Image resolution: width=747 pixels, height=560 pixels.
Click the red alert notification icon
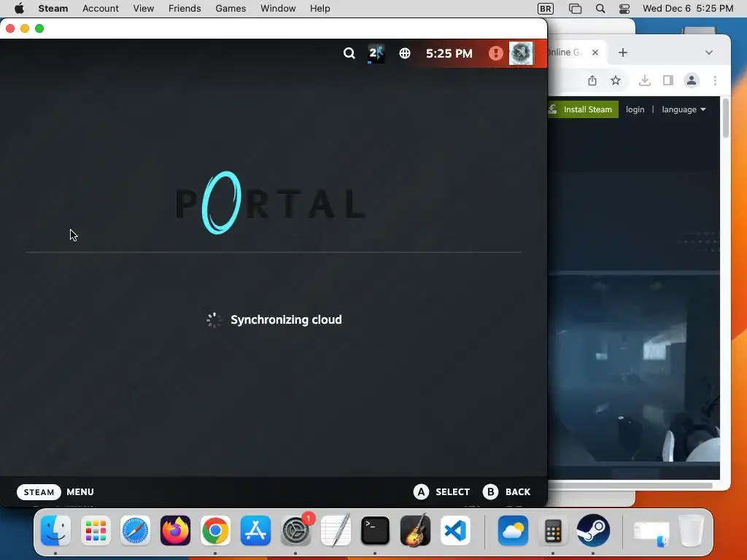coord(495,53)
